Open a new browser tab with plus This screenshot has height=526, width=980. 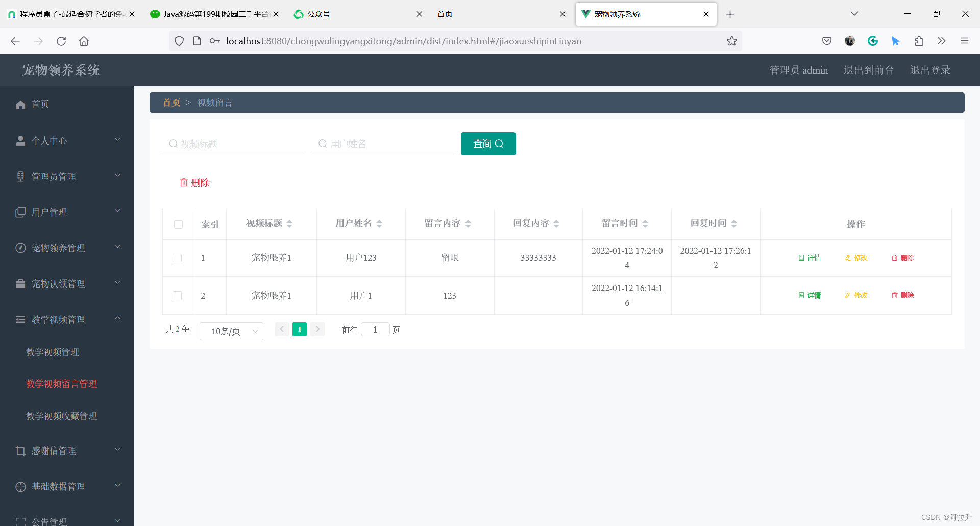730,14
